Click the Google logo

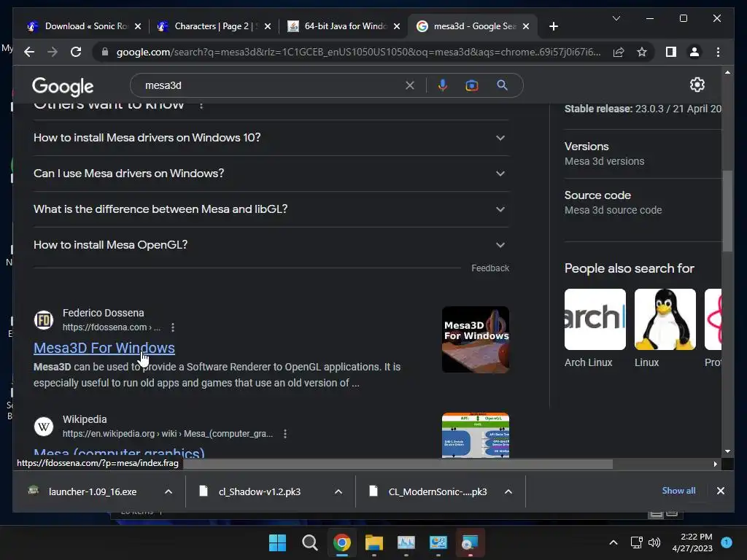tap(63, 86)
